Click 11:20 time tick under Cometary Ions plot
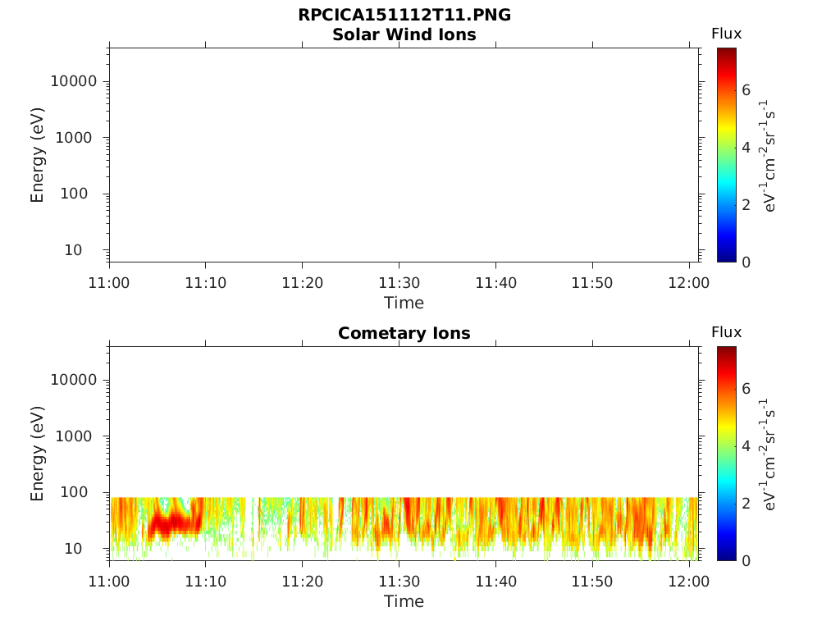This screenshot has height=630, width=840. tap(303, 582)
